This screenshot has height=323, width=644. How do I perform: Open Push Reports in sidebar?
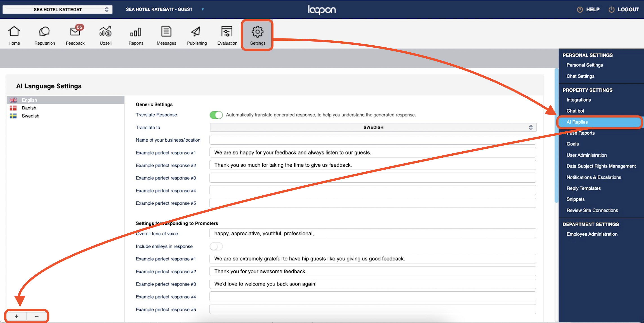581,133
